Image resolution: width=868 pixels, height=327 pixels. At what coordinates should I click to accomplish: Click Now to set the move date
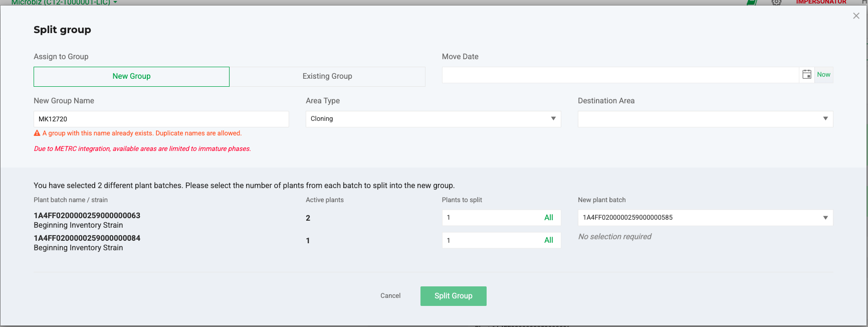tap(823, 75)
